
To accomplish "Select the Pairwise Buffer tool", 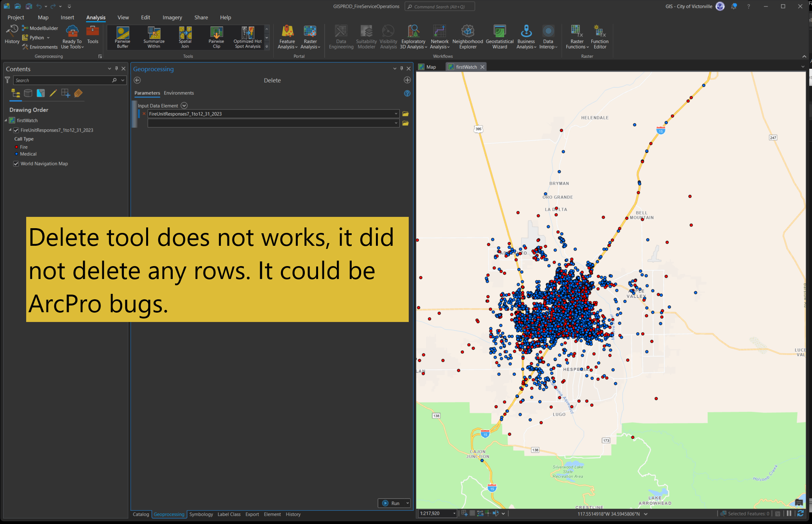I will coord(122,38).
